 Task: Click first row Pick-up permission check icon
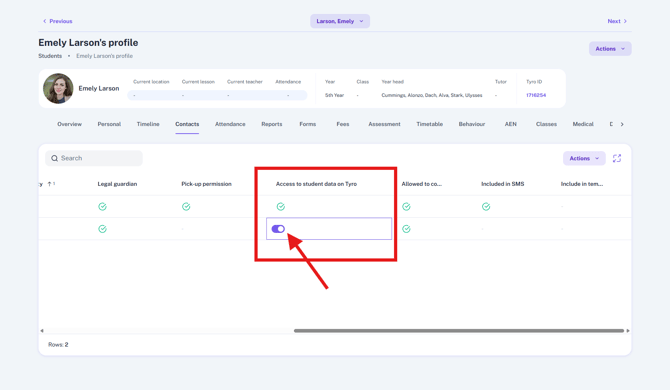pyautogui.click(x=186, y=207)
